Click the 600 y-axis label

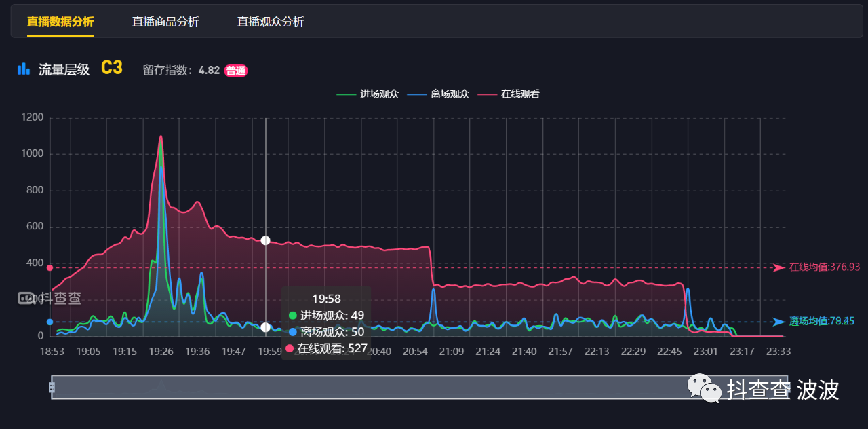coord(36,227)
